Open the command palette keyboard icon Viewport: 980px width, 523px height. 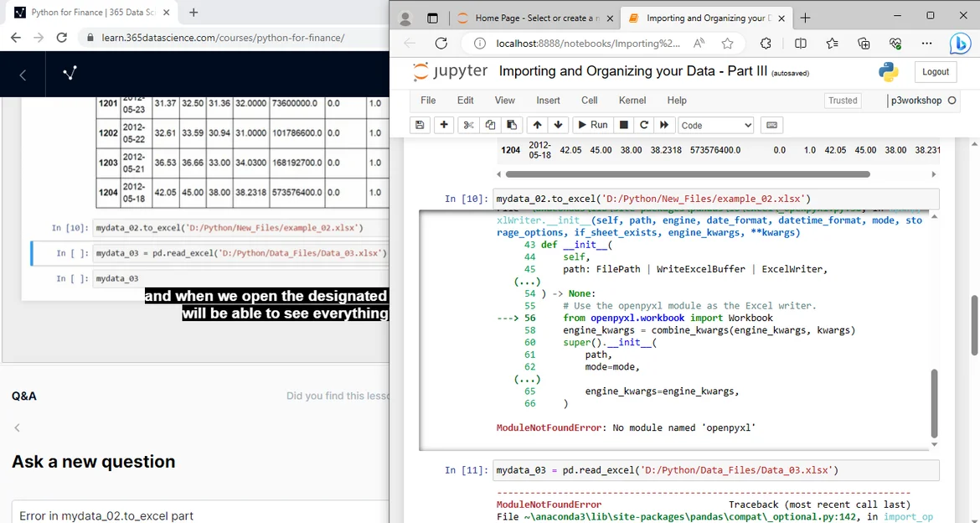pos(771,125)
